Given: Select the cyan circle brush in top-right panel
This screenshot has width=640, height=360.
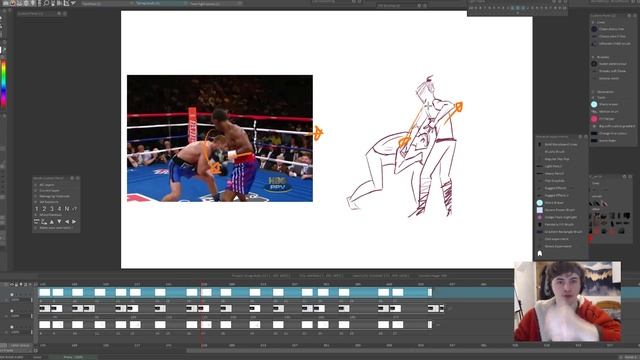Looking at the screenshot, I should [x=594, y=104].
